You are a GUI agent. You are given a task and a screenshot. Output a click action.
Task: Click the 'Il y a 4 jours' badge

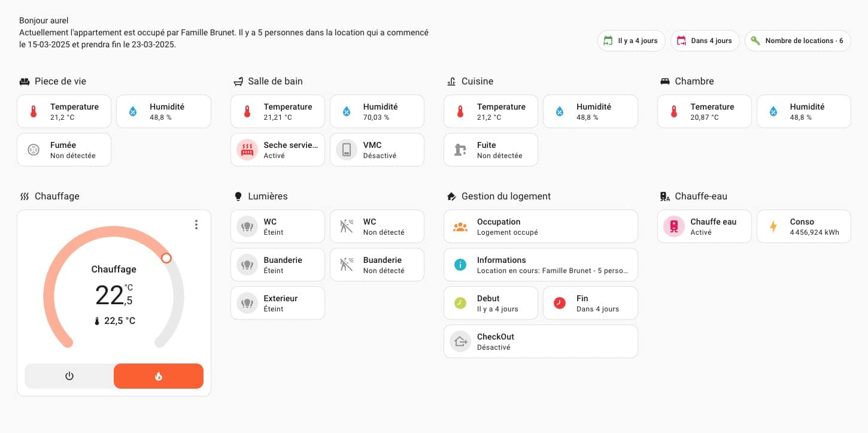[x=631, y=41]
